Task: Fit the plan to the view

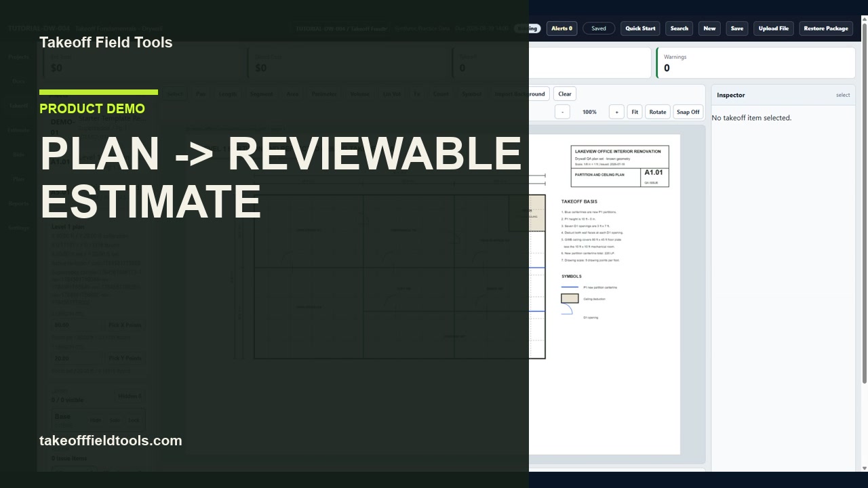Action: (635, 112)
